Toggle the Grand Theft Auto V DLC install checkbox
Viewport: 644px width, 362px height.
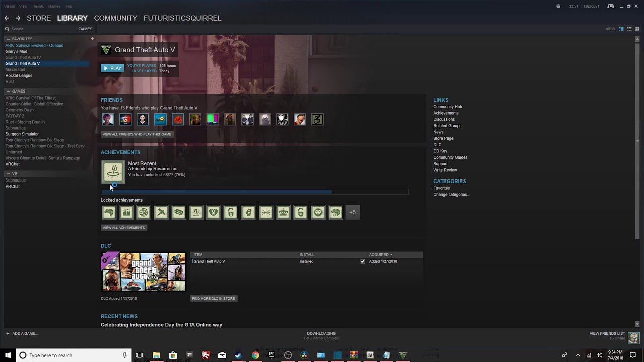tap(363, 261)
